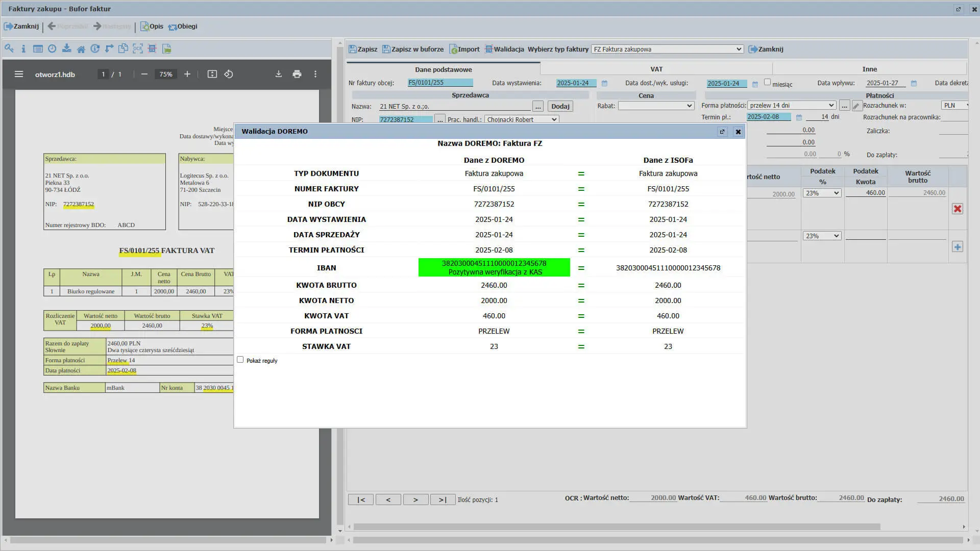Click the Nr faktury obcej input field

point(440,83)
